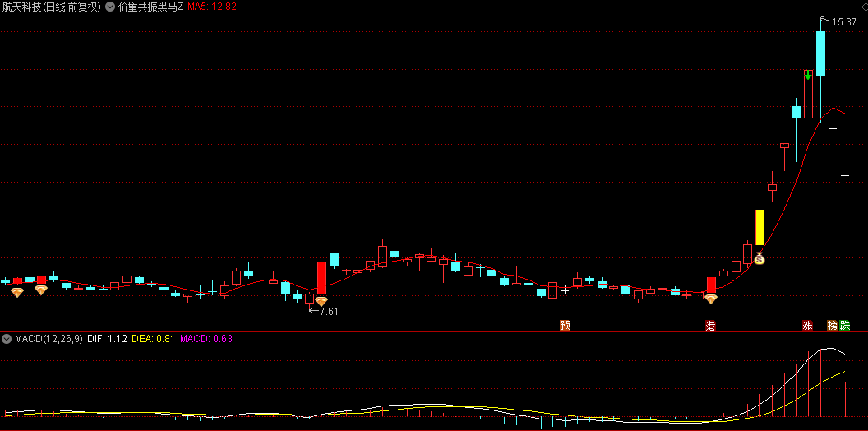Expand the MACD indicator options chevron
868x431 pixels.
tap(7, 339)
